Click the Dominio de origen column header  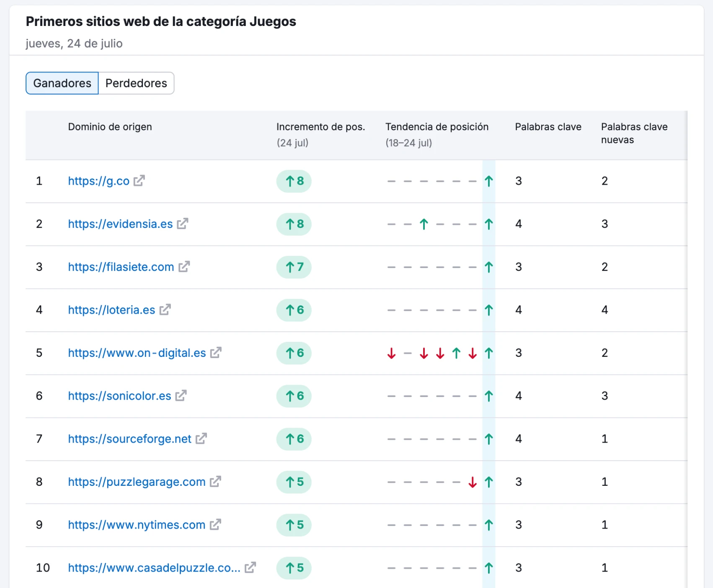pos(110,126)
